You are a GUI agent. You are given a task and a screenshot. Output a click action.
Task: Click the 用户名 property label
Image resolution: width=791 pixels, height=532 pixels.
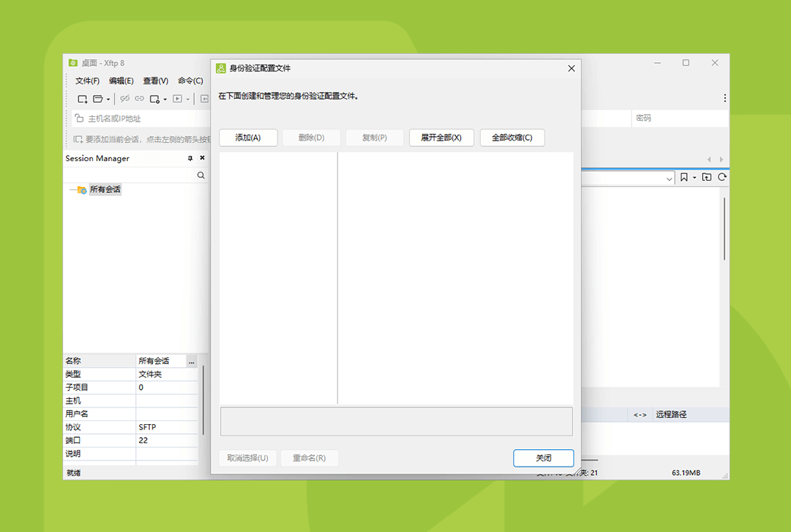click(77, 413)
